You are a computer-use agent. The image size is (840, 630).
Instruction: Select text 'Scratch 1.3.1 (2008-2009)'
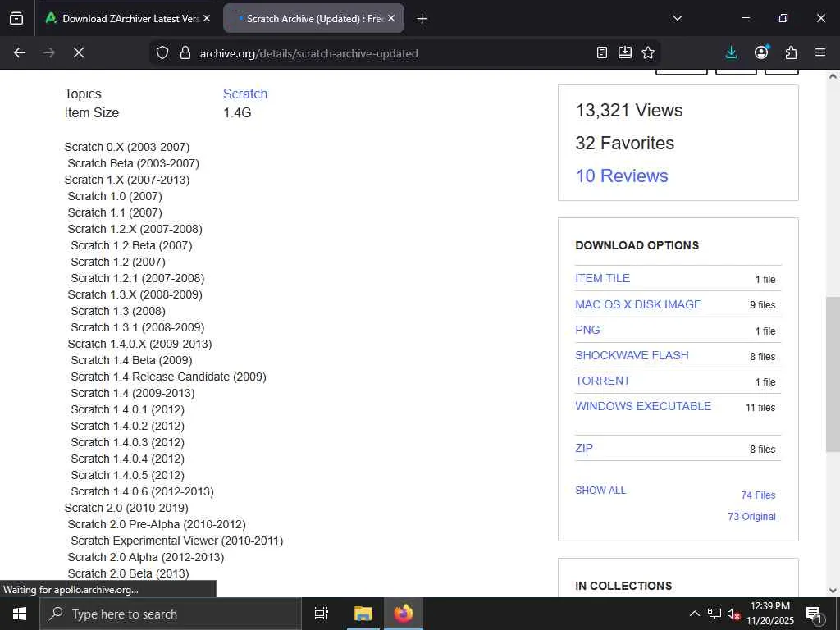138,327
